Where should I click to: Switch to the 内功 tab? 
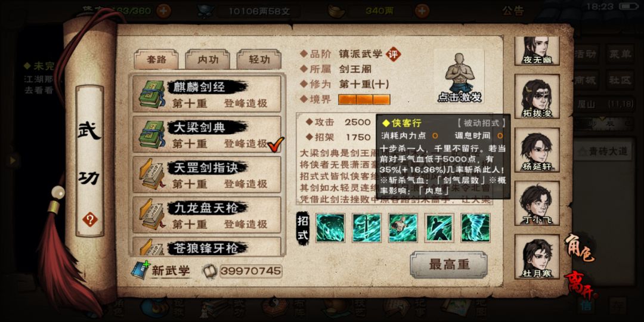coord(208,60)
